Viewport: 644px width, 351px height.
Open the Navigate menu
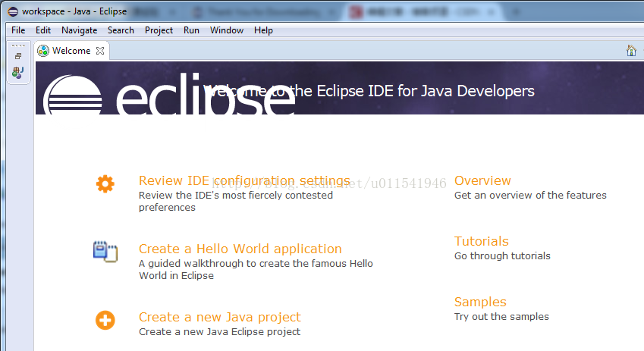pyautogui.click(x=79, y=30)
